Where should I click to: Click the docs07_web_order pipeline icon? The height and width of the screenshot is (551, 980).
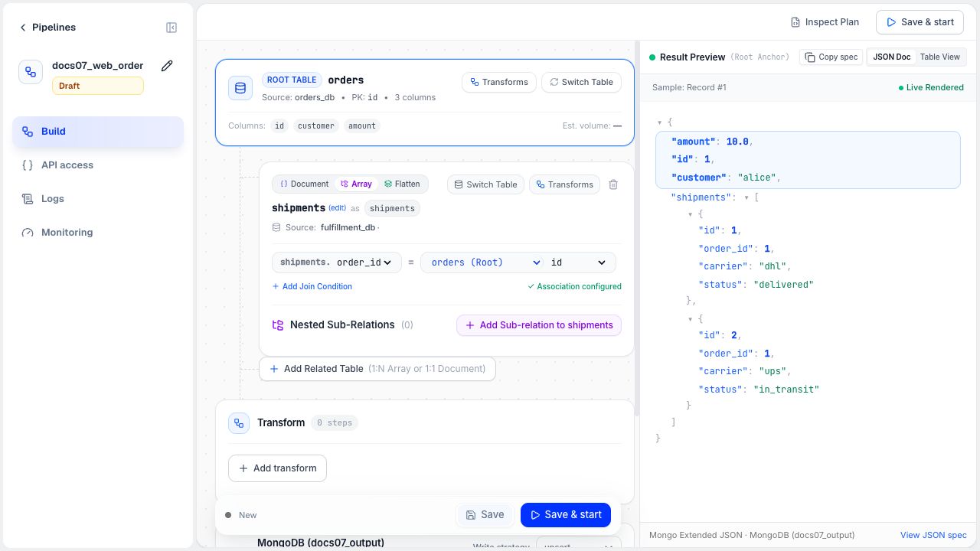click(x=31, y=72)
